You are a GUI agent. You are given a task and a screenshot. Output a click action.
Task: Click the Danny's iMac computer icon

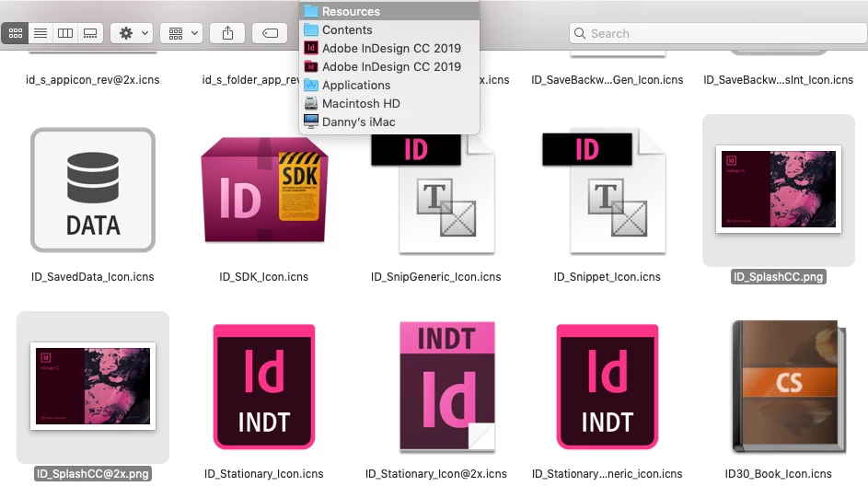311,122
